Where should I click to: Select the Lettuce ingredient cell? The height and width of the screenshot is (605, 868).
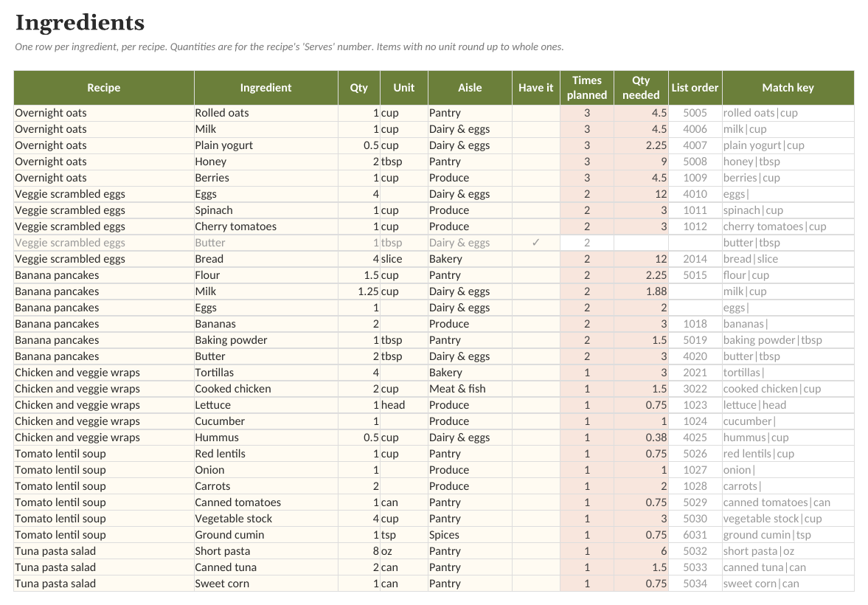(265, 405)
